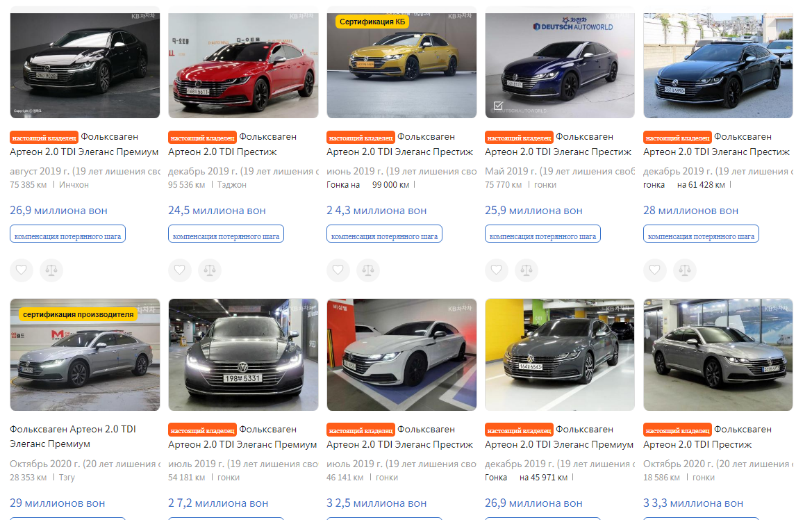This screenshot has height=520, width=812.
Task: Click the '99 000 км' mileage text
Action: pyautogui.click(x=390, y=184)
